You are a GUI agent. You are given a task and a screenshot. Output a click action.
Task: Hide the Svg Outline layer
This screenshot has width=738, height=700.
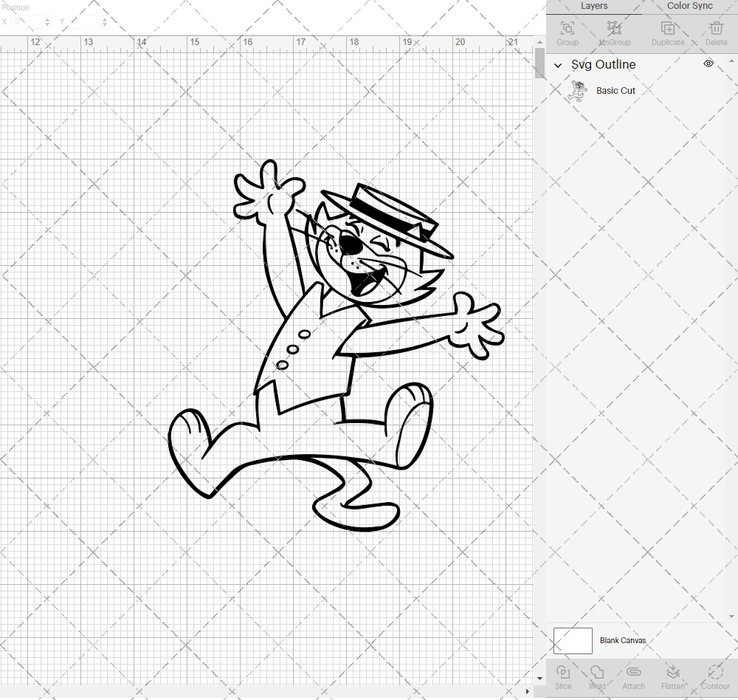(708, 64)
